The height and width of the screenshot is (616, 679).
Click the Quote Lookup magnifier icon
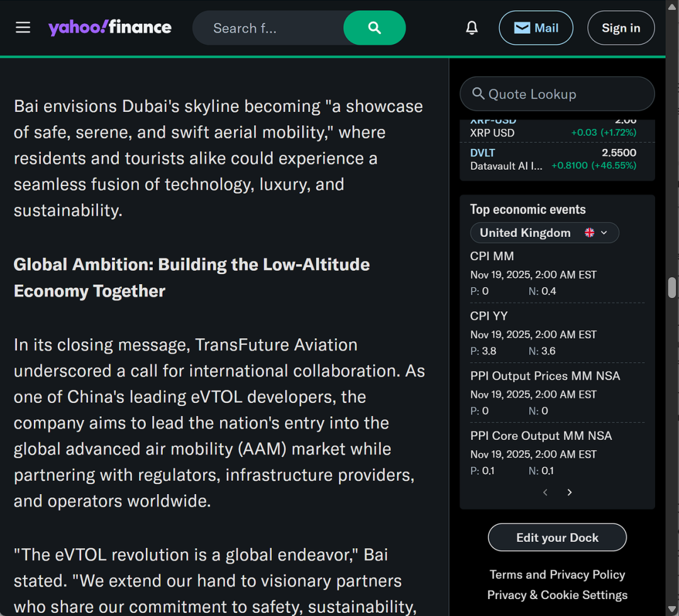[478, 94]
